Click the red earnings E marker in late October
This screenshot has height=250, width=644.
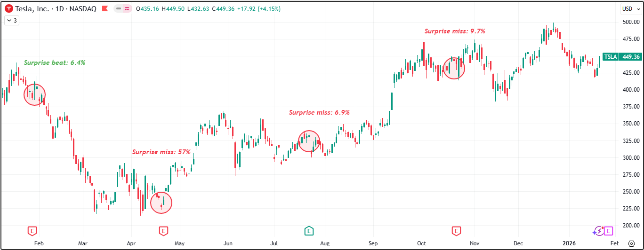click(456, 230)
